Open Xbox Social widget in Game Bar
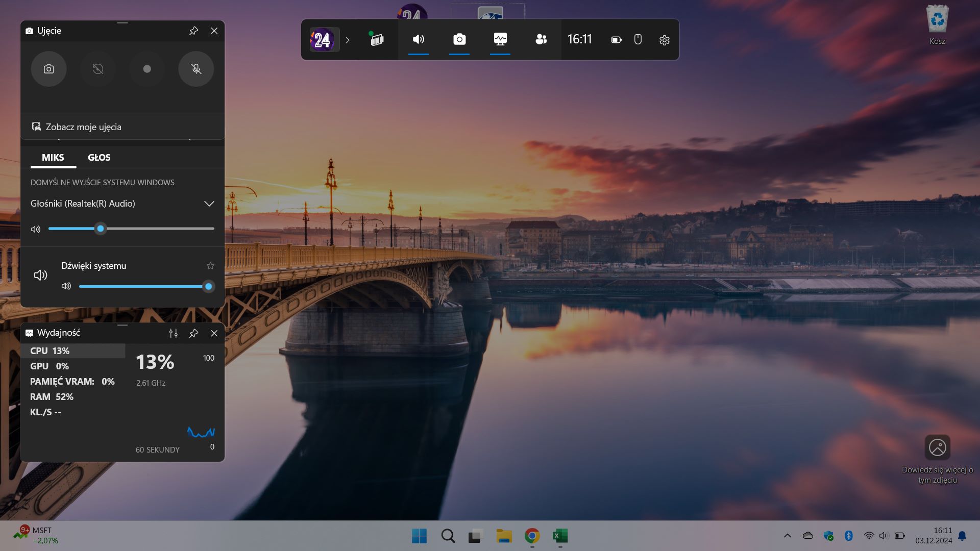980x551 pixels. tap(541, 39)
